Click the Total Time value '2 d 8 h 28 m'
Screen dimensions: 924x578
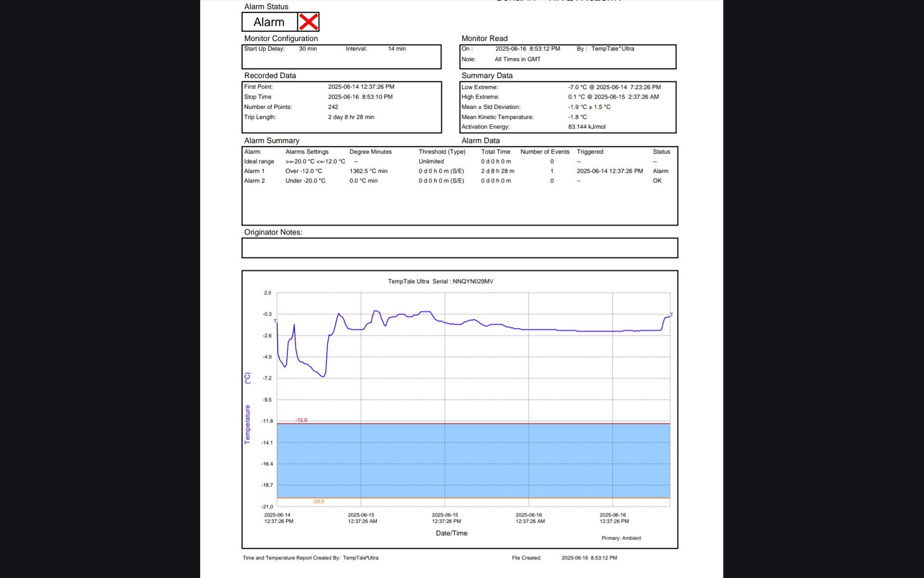[498, 171]
